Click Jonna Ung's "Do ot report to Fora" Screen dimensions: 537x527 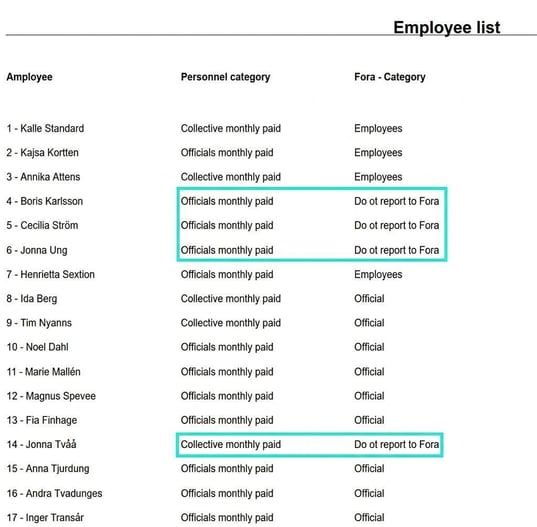coord(397,250)
